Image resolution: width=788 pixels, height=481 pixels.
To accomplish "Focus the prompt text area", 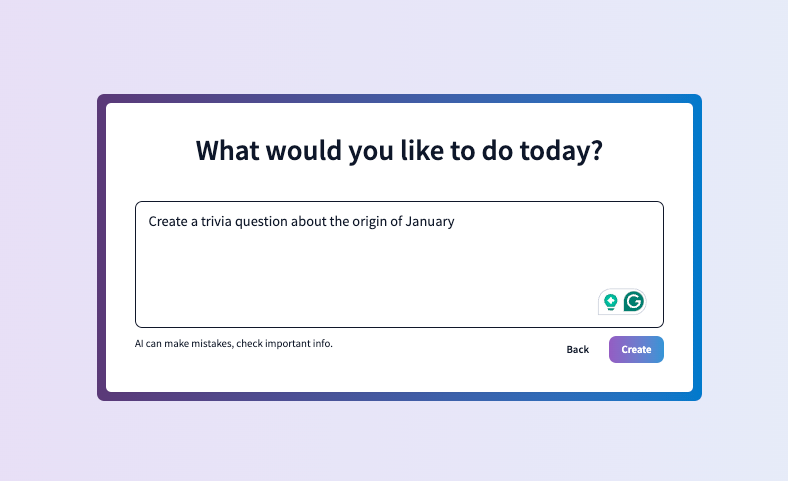I will (400, 264).
